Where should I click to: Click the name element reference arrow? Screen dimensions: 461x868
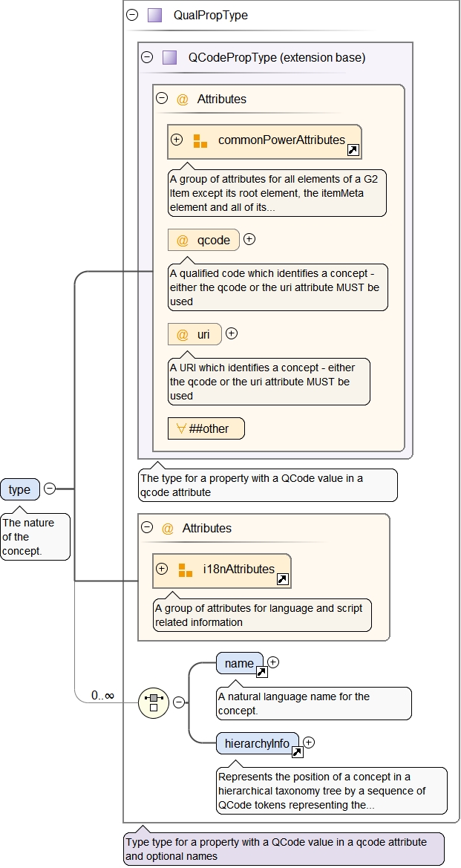[261, 672]
